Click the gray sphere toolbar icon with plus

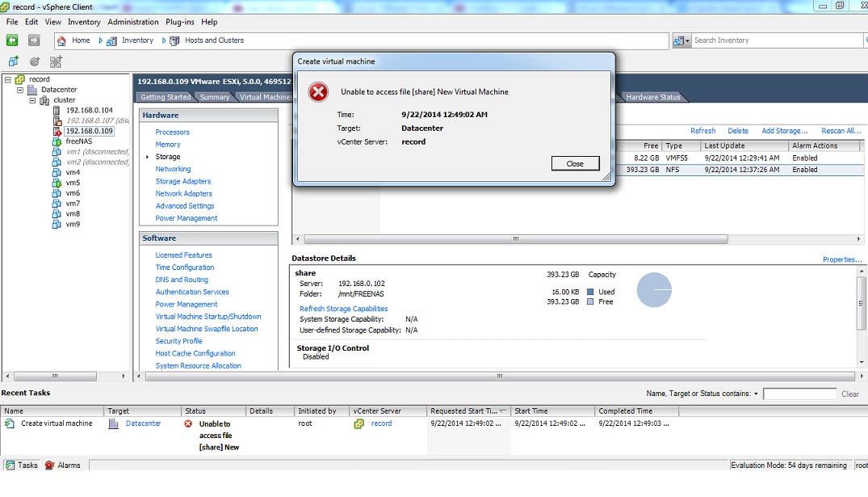(x=35, y=61)
